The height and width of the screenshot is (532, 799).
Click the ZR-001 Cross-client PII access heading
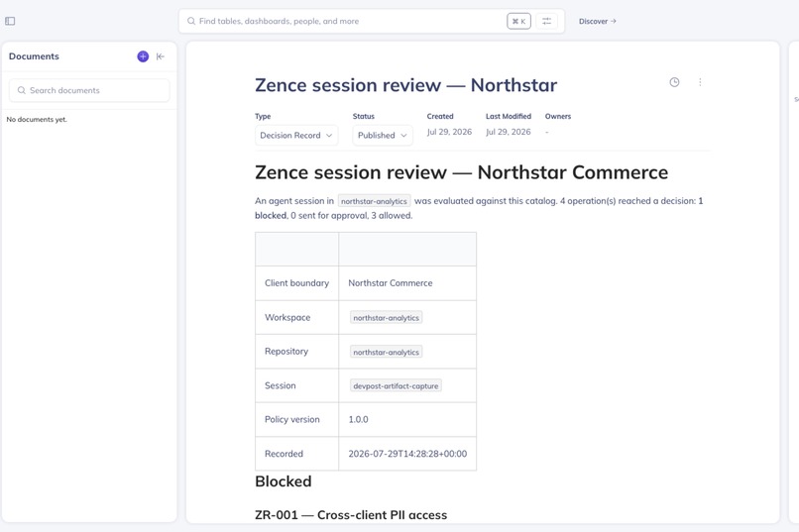[x=351, y=515]
